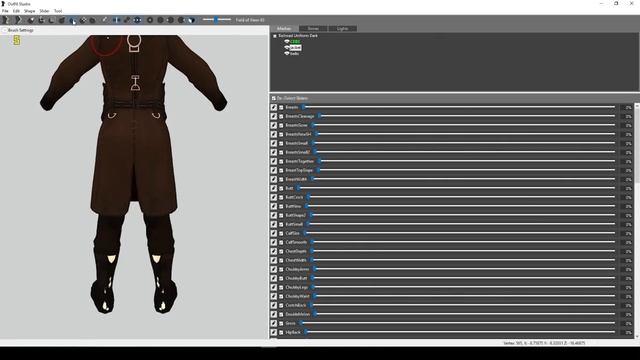Click the pencil edit icon for ChubbyButt slider
The width and height of the screenshot is (640, 360).
click(x=274, y=278)
